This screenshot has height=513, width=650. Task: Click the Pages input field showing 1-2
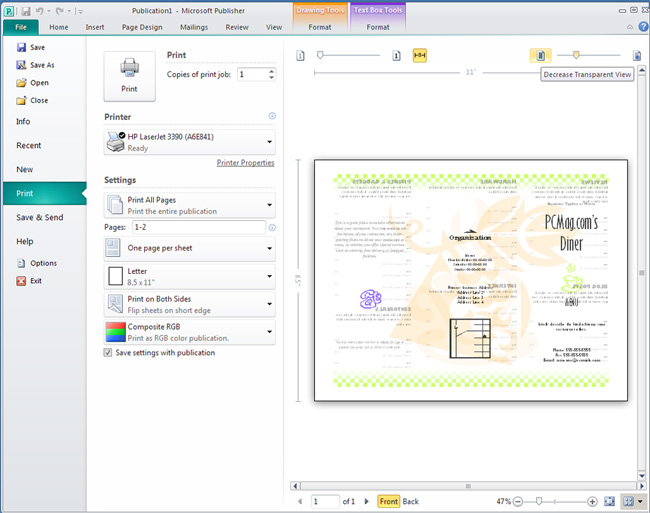pos(199,227)
